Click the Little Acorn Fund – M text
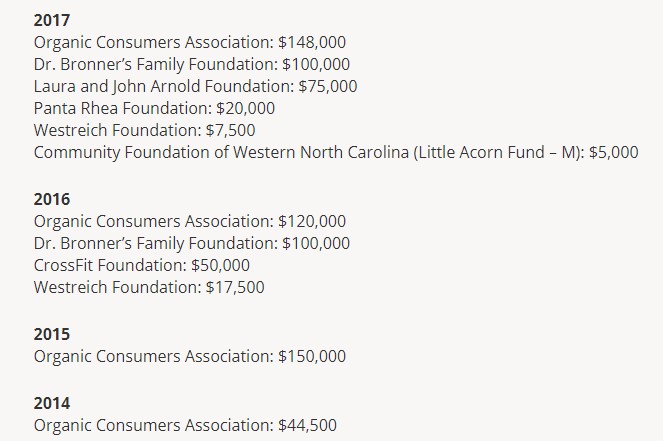663x441 pixels. point(497,152)
